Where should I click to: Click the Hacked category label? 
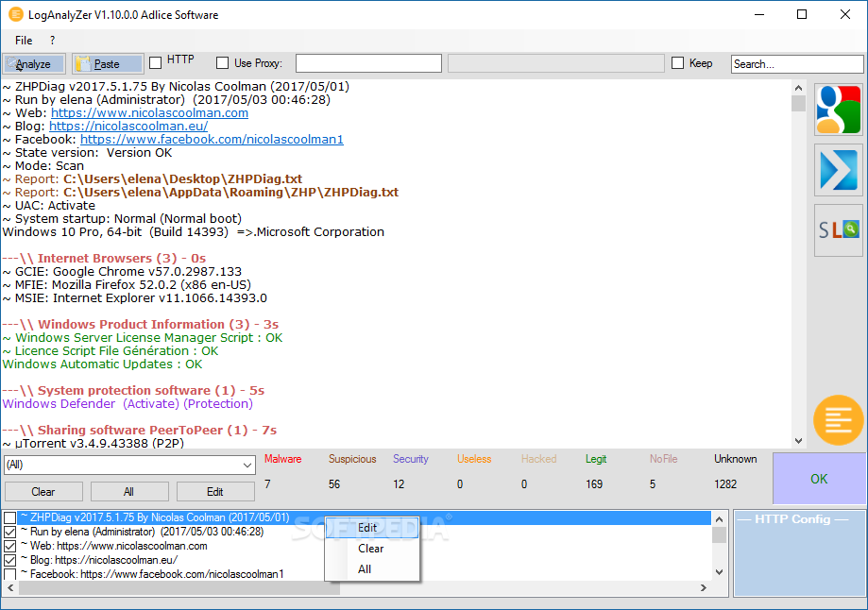pos(538,459)
